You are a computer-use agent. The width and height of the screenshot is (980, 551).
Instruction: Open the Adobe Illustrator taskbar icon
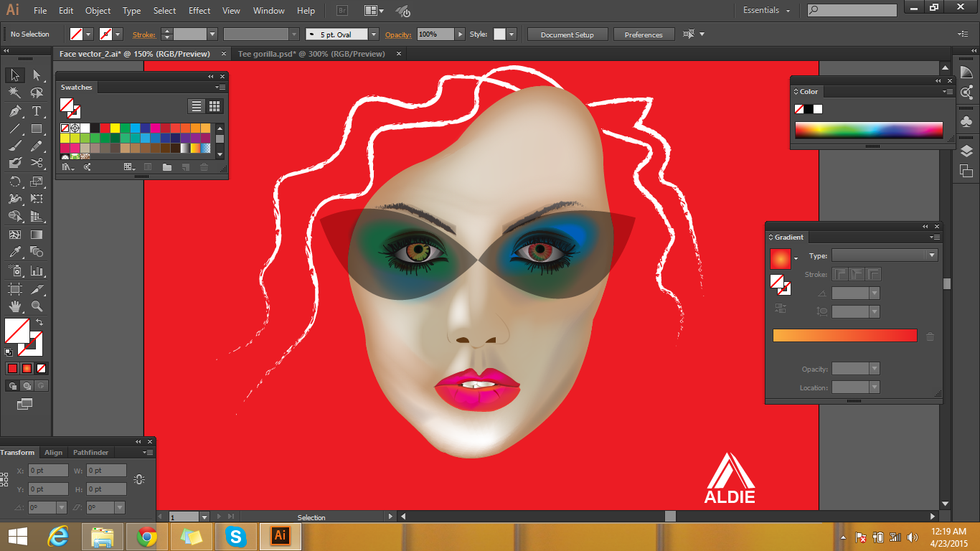click(279, 536)
